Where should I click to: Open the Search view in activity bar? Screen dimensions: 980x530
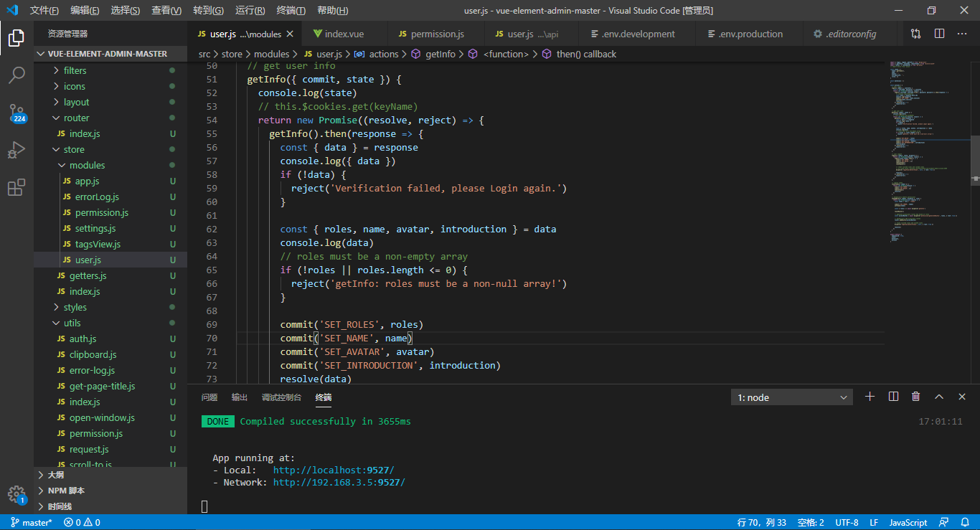tap(17, 75)
